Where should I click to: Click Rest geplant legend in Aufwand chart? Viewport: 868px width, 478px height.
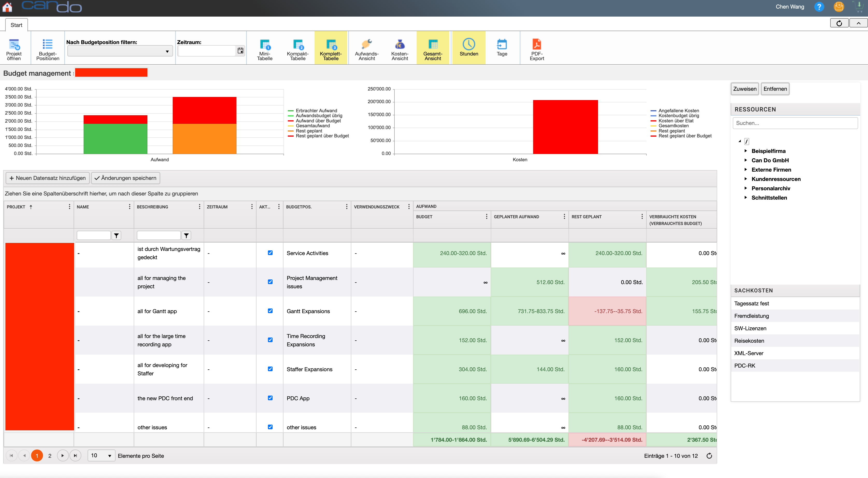pos(305,131)
